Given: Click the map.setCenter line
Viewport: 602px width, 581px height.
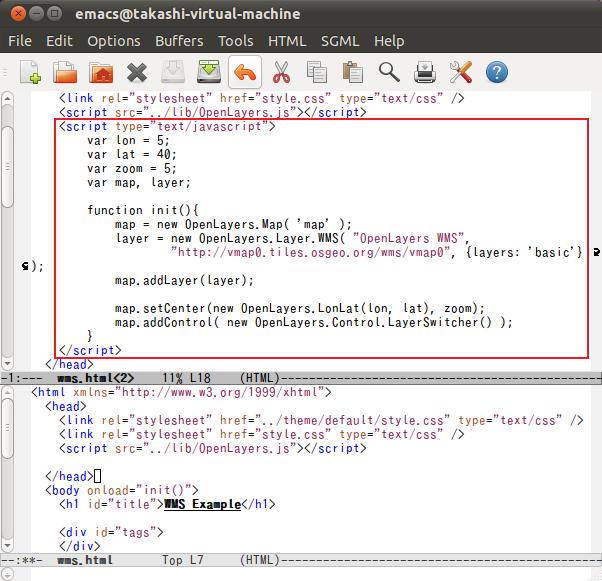Looking at the screenshot, I should pos(300,308).
